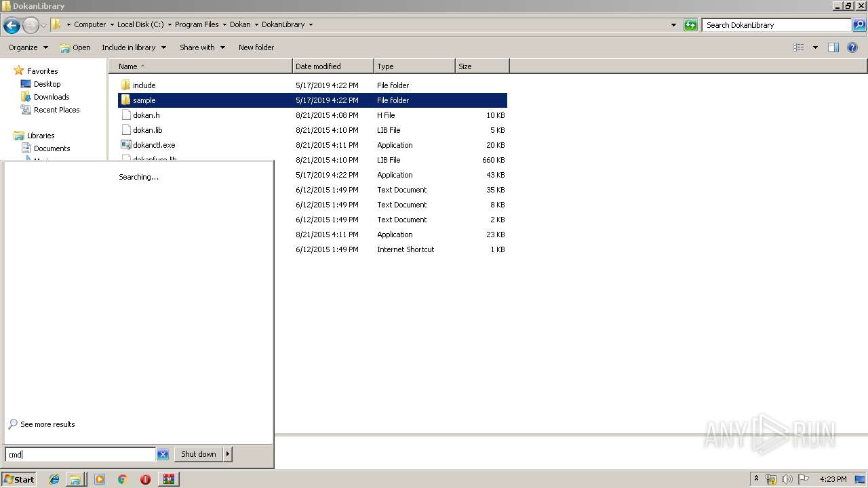Click volume speaker tray icon

tap(787, 479)
